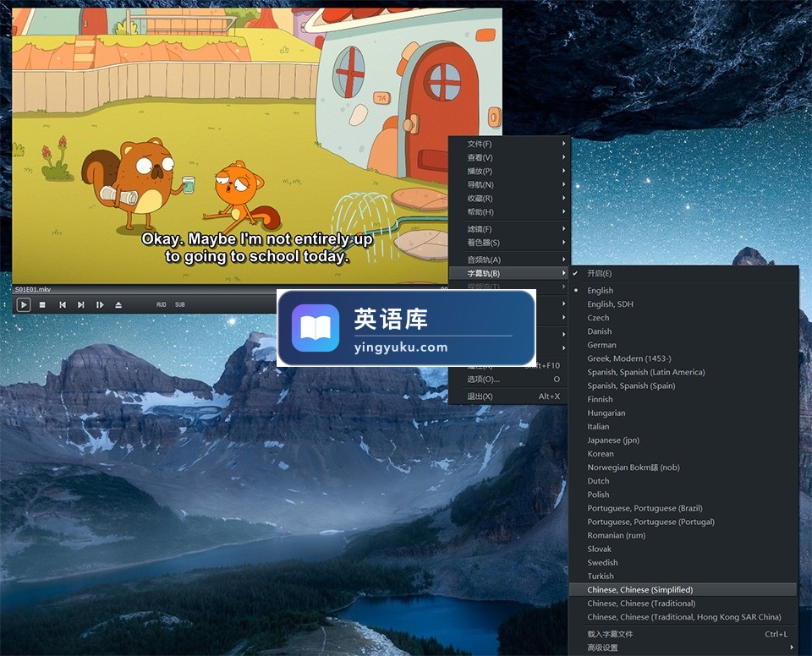The width and height of the screenshot is (812, 656).
Task: Expand the 播放(P) submenu
Action: click(x=509, y=171)
